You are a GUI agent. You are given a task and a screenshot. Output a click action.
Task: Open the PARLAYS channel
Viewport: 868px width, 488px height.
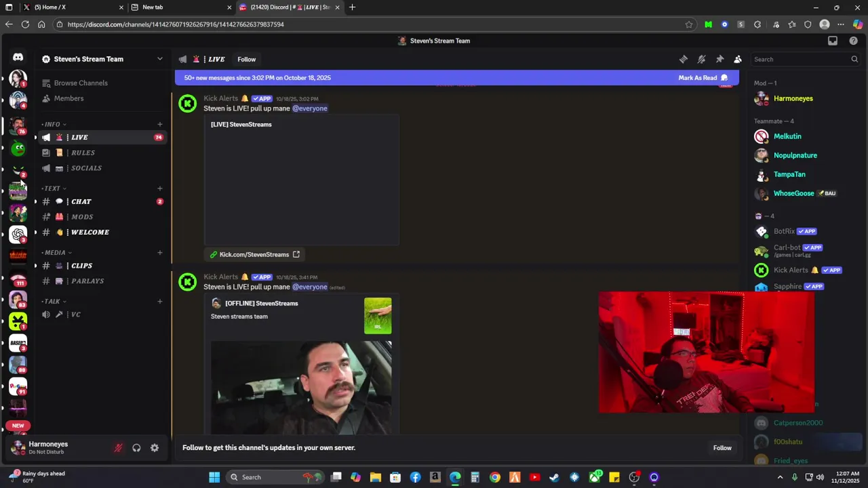click(x=102, y=281)
